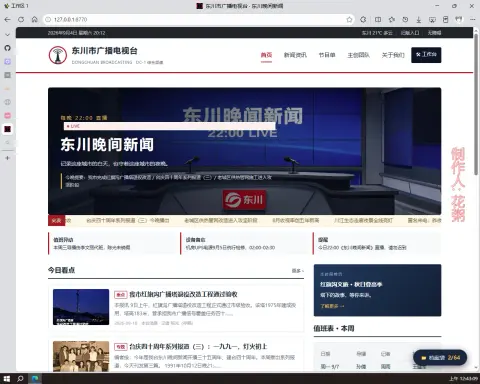Open the 工作区 1 workspace dropdown
Viewport: 480px width, 384px height.
[16, 6]
